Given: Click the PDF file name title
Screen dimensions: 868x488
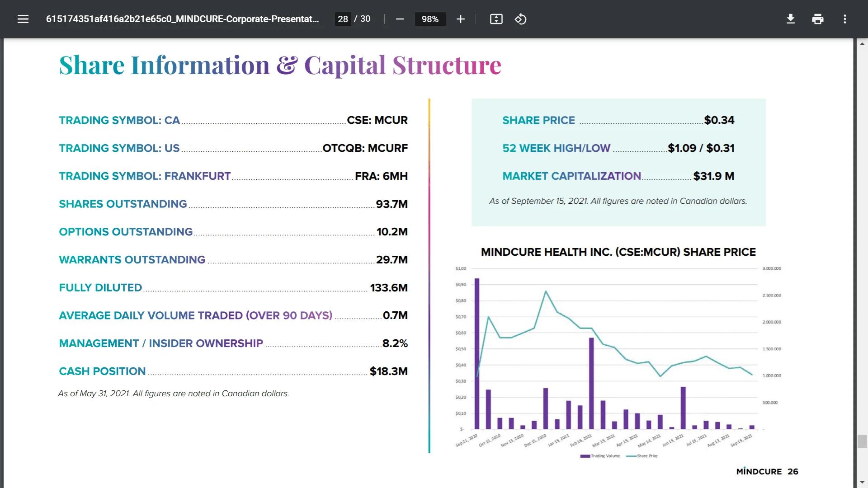Looking at the screenshot, I should pos(182,19).
